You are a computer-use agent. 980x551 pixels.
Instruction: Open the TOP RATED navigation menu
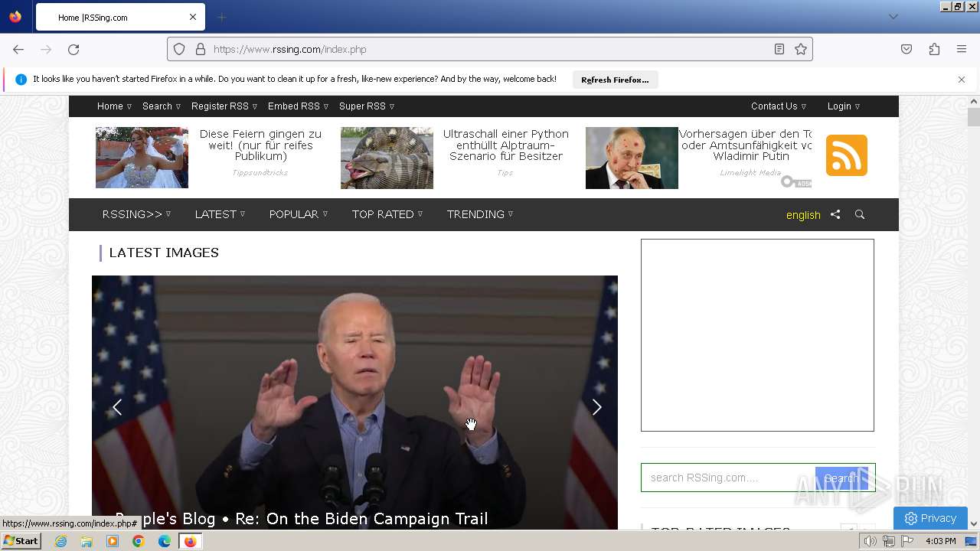point(387,214)
